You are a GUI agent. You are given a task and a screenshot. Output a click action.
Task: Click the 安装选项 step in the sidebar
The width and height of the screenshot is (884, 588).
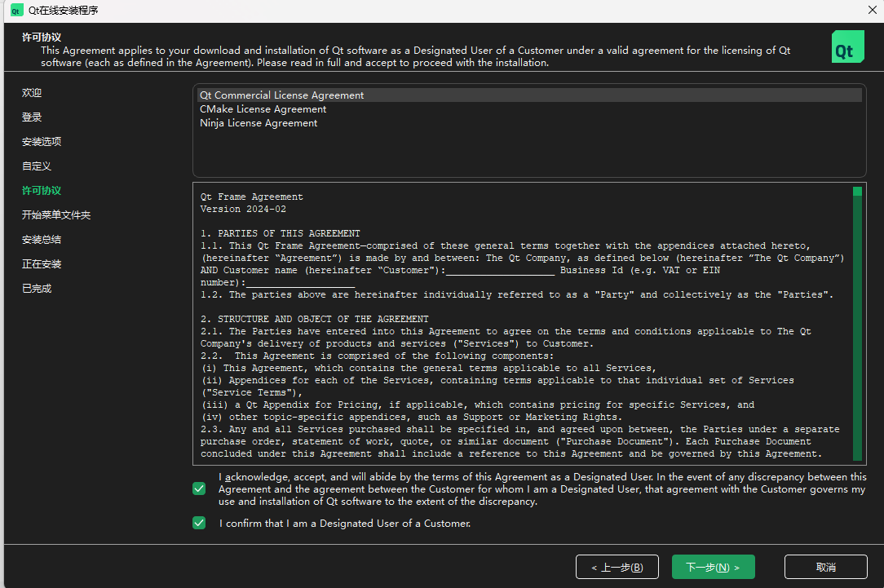[x=41, y=142]
